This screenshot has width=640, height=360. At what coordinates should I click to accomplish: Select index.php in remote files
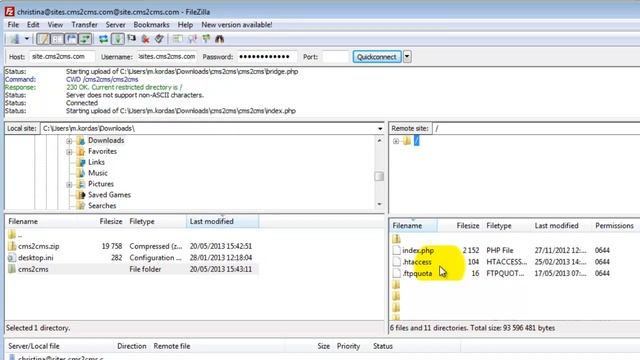coord(418,251)
